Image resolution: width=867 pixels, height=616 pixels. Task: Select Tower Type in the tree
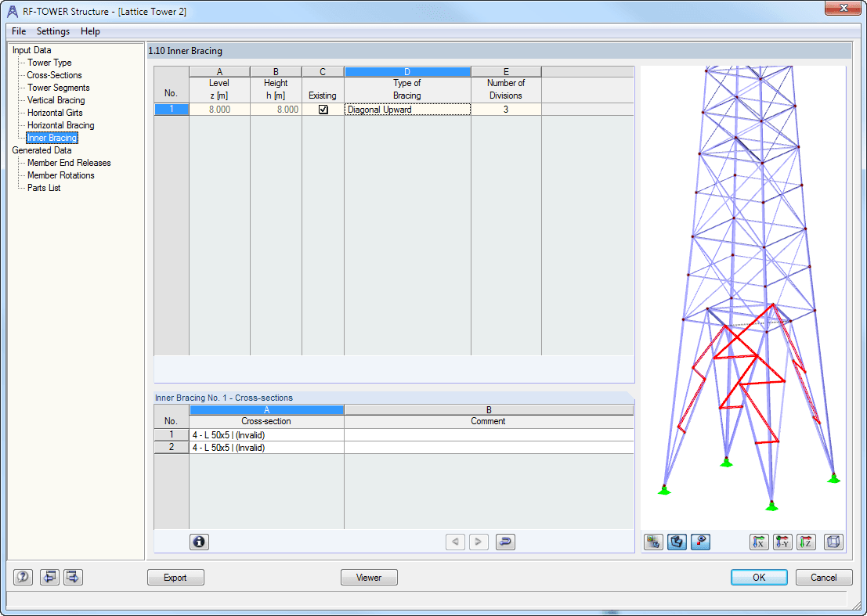[x=49, y=63]
